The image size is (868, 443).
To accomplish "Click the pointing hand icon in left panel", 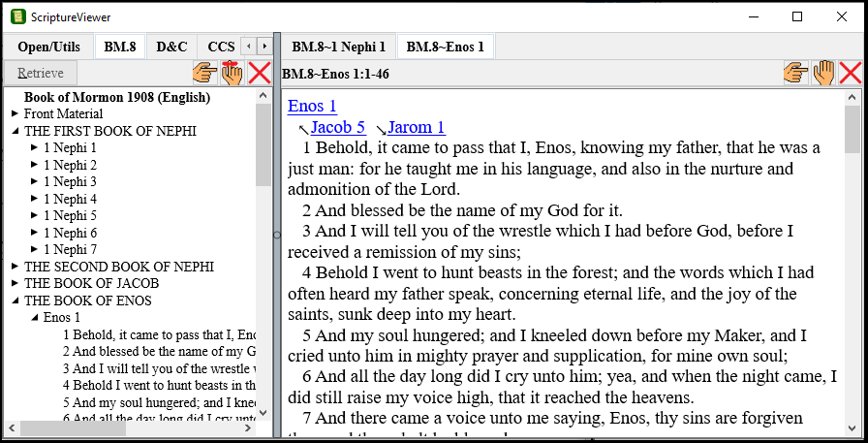I will (x=204, y=73).
